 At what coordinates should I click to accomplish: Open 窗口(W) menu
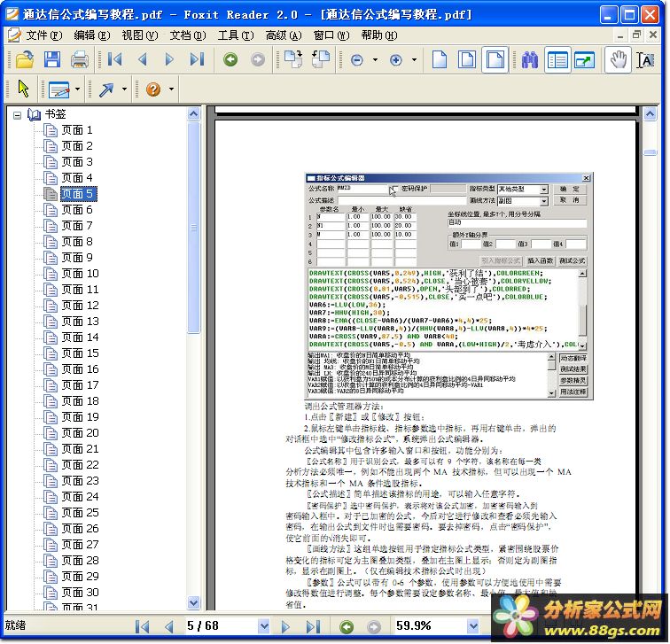(331, 35)
